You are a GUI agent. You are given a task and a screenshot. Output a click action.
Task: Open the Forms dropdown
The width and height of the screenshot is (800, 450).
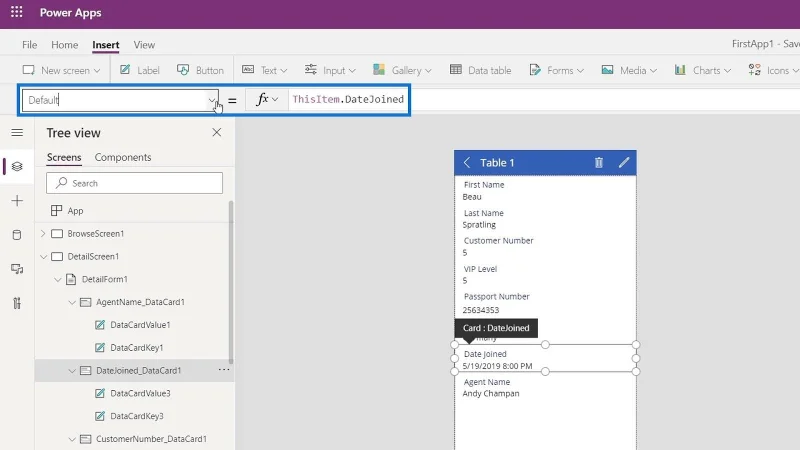point(556,70)
